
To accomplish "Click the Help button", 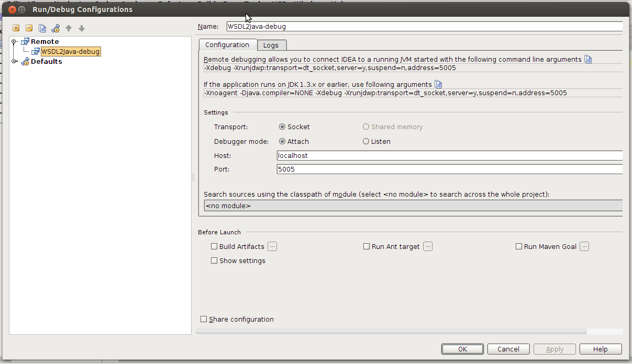I will [x=600, y=349].
